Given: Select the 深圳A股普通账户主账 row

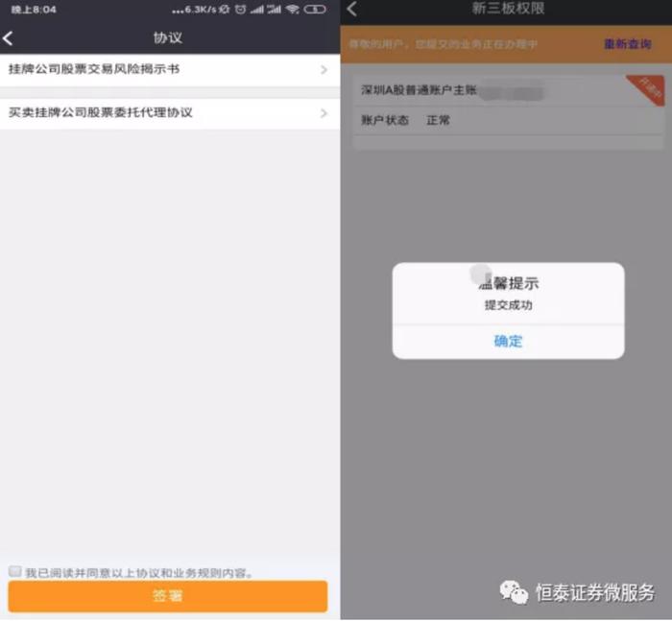Looking at the screenshot, I should [508, 90].
